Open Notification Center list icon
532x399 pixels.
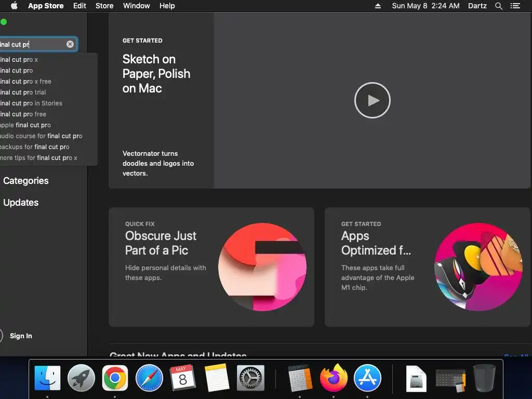(515, 6)
